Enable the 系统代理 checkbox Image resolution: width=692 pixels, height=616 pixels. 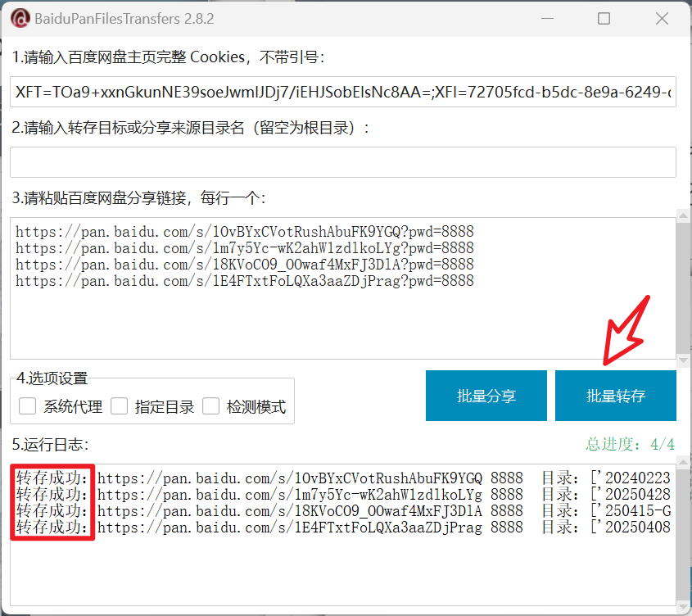click(x=28, y=406)
